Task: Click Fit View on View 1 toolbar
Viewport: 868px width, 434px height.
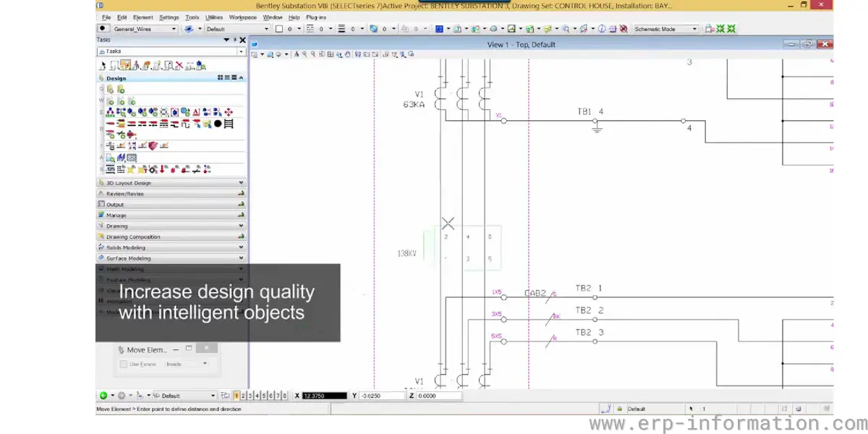Action: pos(331,54)
